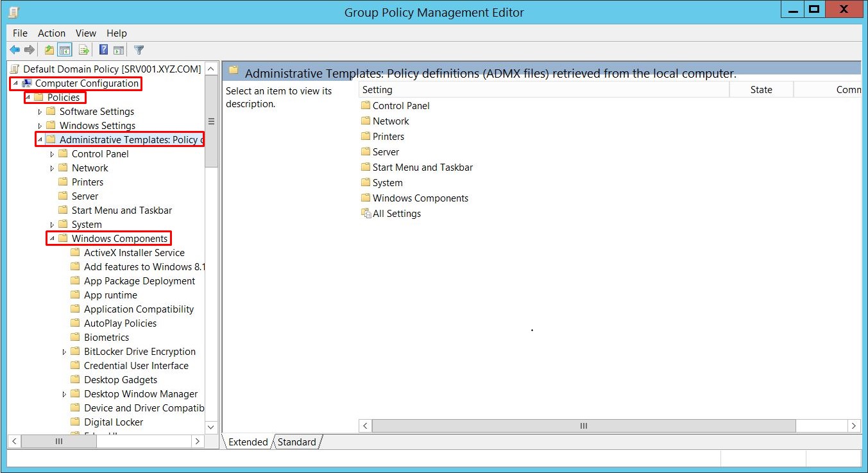868x473 pixels.
Task: Click the settings list scroll-right arrow
Action: coord(853,426)
